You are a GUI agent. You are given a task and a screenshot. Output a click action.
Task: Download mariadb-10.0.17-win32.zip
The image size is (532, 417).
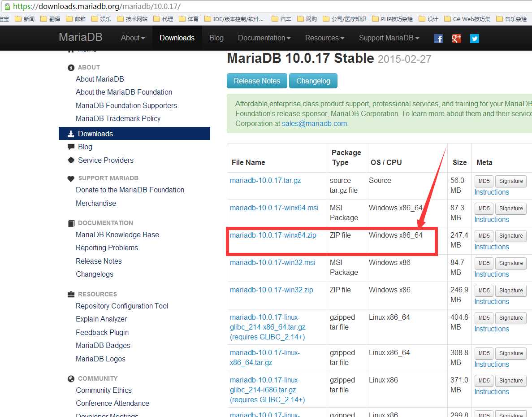pos(272,290)
